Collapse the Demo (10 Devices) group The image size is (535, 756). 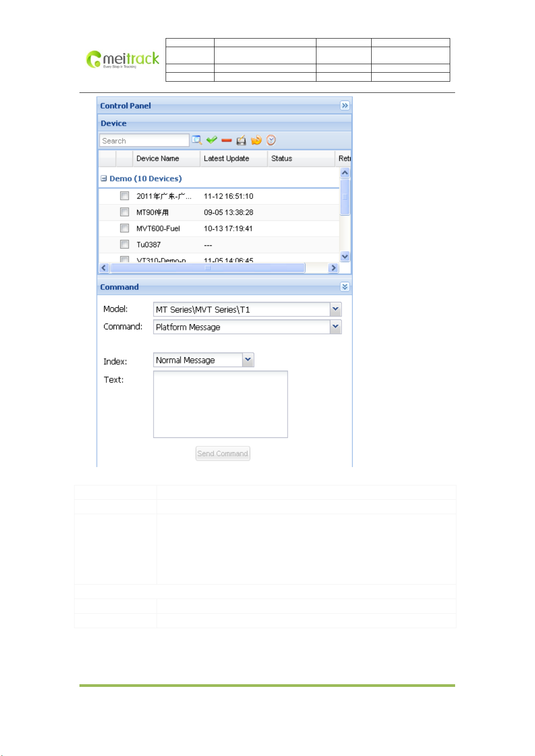click(x=104, y=178)
